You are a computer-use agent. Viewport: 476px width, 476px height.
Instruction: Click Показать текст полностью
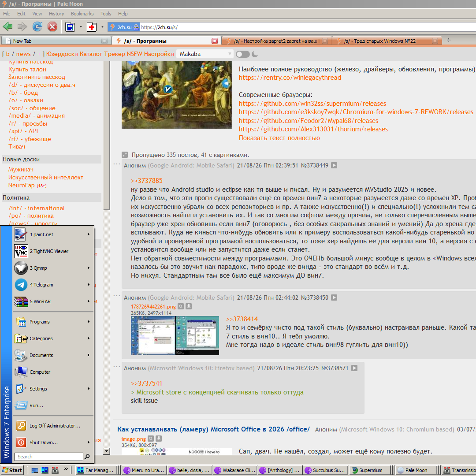[x=279, y=138]
